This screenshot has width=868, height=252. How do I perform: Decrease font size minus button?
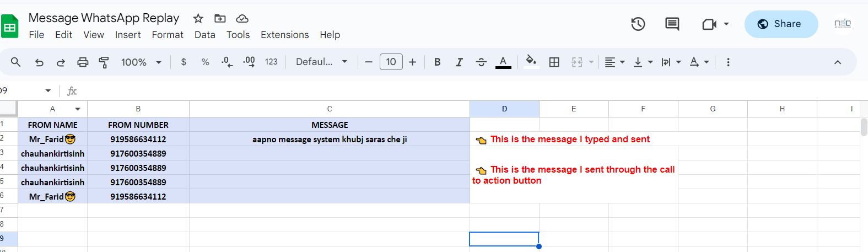click(369, 62)
